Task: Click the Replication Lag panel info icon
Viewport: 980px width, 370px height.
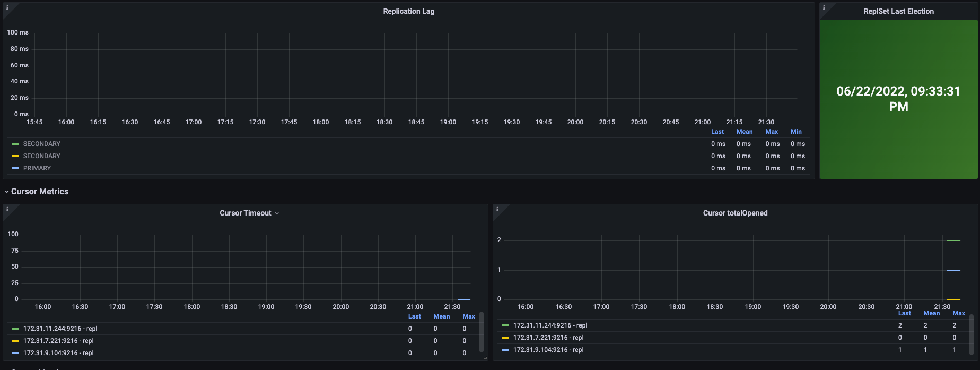Action: (7, 8)
